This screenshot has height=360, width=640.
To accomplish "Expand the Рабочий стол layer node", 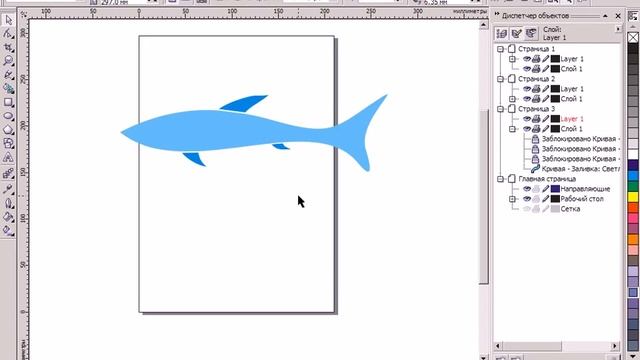I will click(513, 199).
